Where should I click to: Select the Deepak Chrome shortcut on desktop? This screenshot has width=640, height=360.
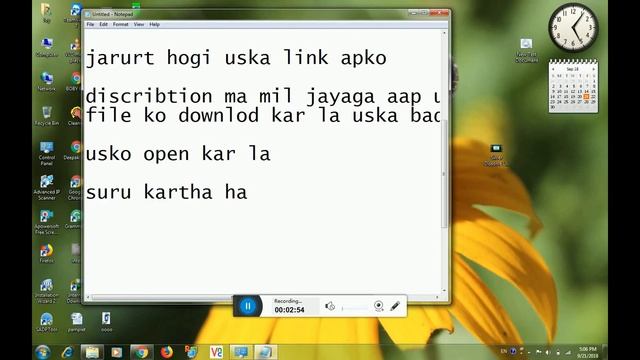click(74, 150)
